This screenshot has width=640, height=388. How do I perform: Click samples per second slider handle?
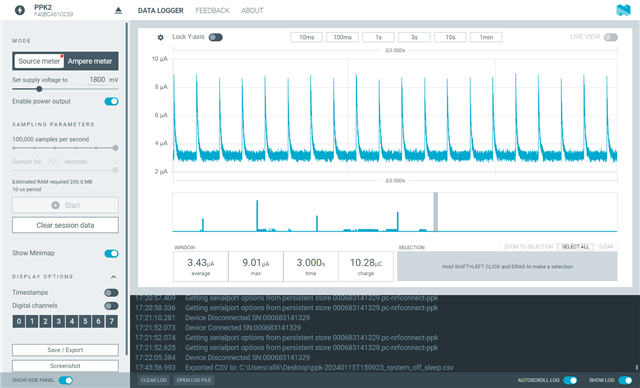(116, 148)
